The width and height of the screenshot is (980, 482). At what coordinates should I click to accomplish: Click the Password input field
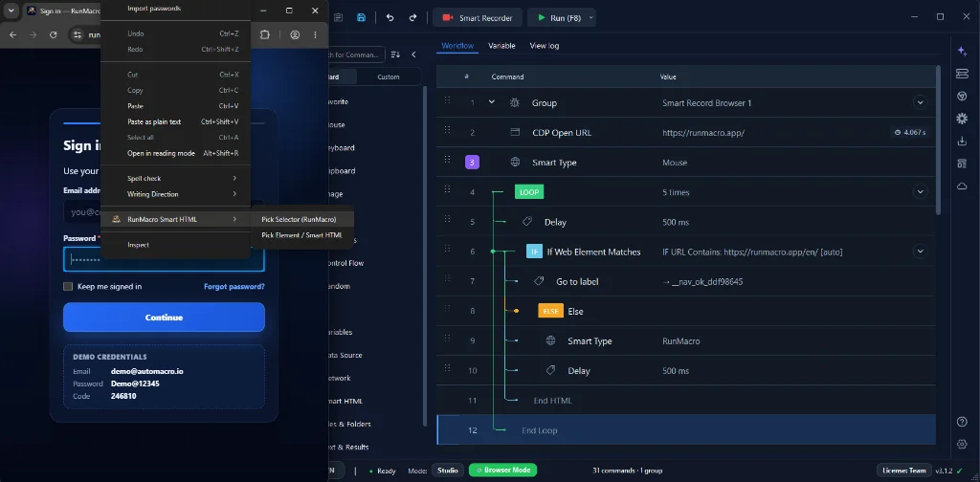[164, 259]
